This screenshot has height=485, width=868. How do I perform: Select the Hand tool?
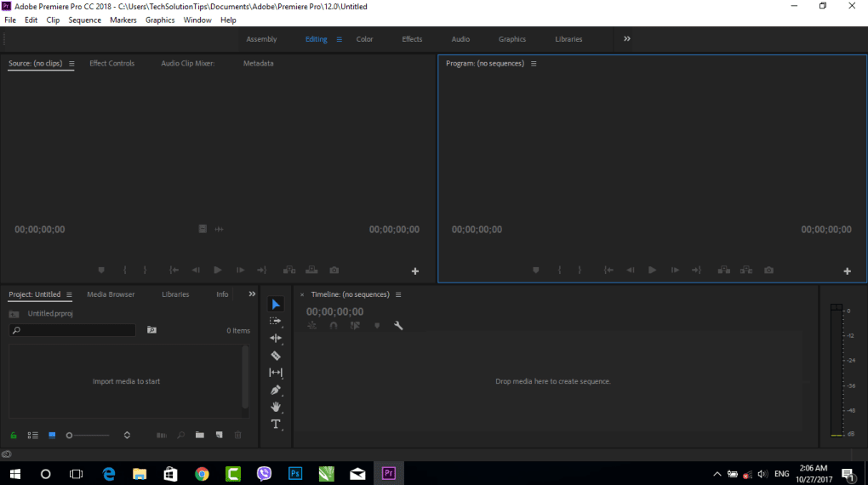point(276,407)
